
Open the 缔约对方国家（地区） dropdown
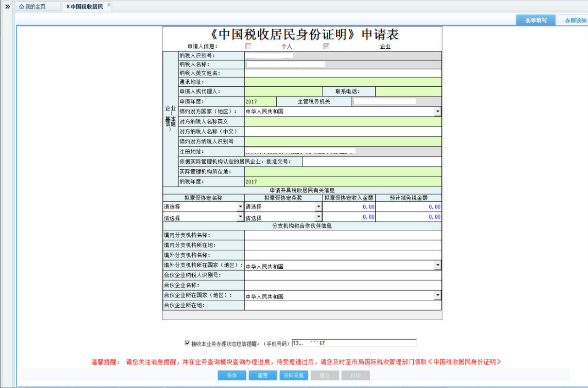point(437,111)
